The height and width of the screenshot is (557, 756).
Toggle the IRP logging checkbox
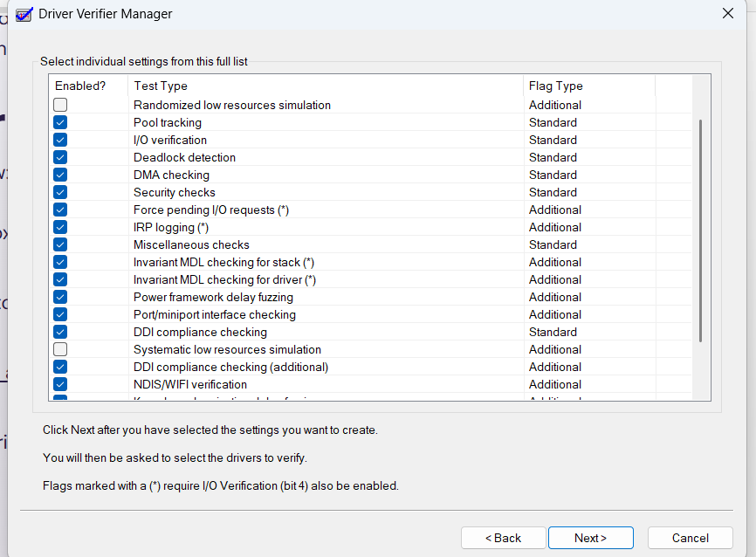pyautogui.click(x=60, y=227)
